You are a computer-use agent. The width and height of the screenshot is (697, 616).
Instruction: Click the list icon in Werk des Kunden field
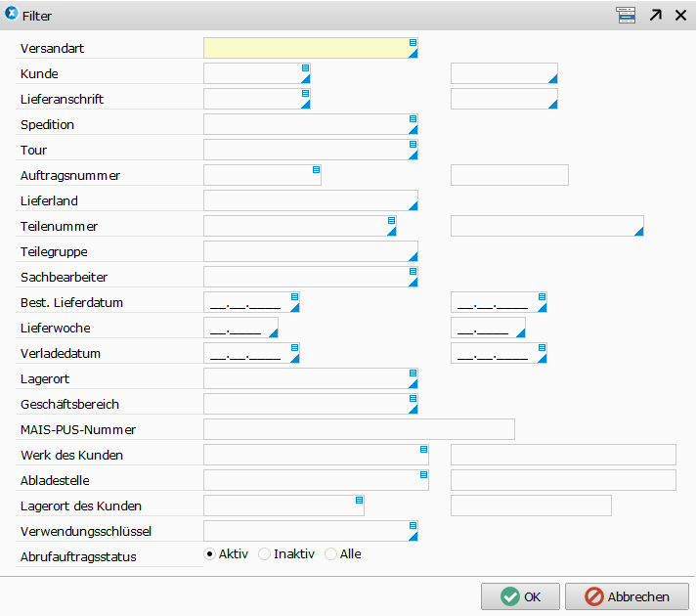coord(423,449)
